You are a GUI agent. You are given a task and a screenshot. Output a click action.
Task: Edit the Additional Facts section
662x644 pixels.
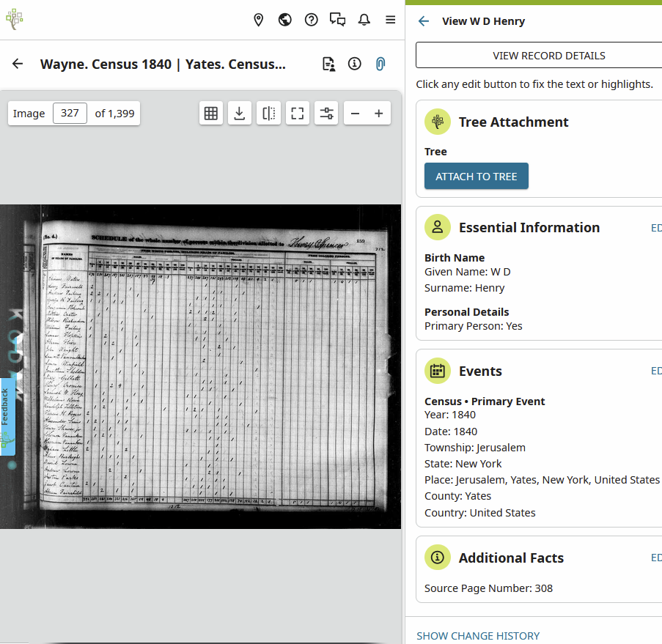pos(656,558)
